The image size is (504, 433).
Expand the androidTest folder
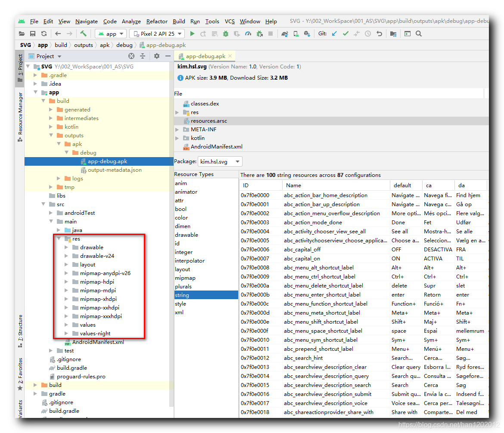51,213
